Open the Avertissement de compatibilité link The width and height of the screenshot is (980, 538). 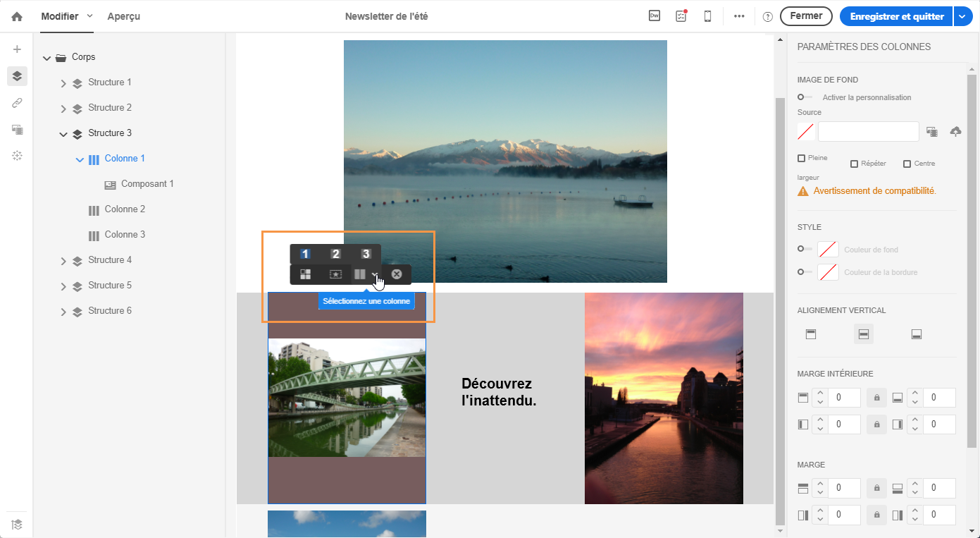point(874,191)
